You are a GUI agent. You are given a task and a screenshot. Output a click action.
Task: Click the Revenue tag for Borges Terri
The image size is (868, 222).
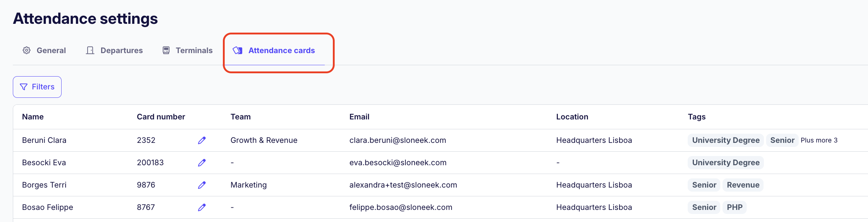point(743,185)
